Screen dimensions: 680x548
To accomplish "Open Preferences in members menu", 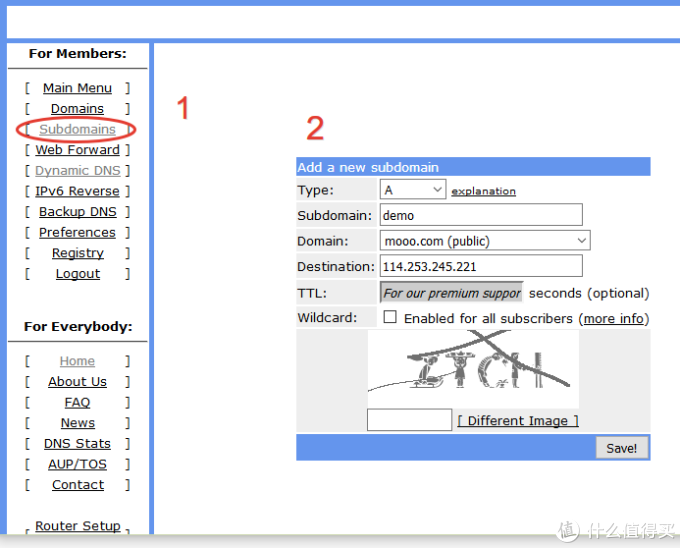I will [77, 232].
